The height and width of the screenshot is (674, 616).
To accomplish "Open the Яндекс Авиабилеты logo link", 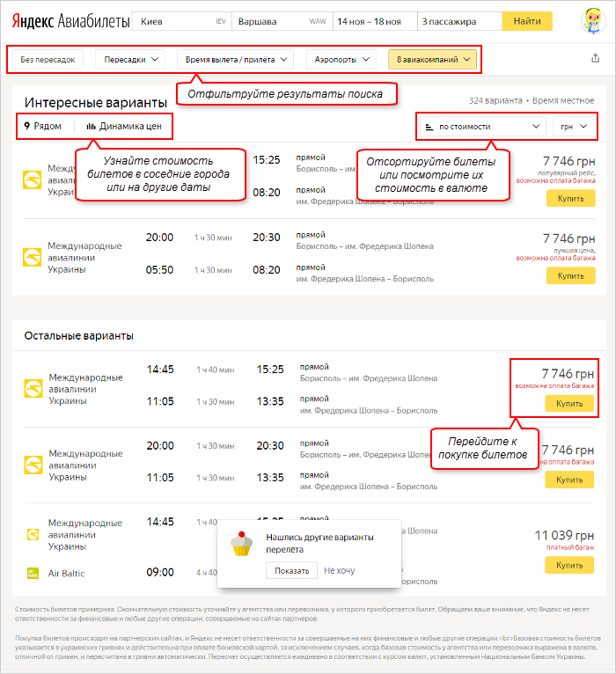I will (x=71, y=20).
